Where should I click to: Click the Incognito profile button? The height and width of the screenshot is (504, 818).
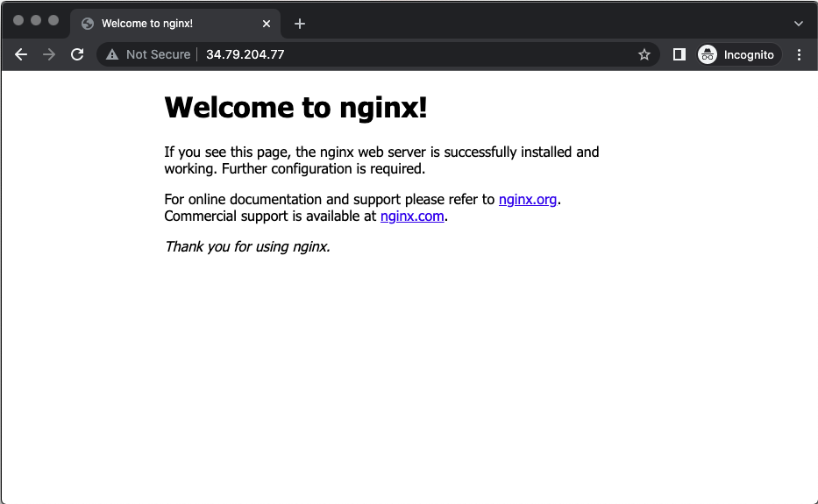point(739,54)
